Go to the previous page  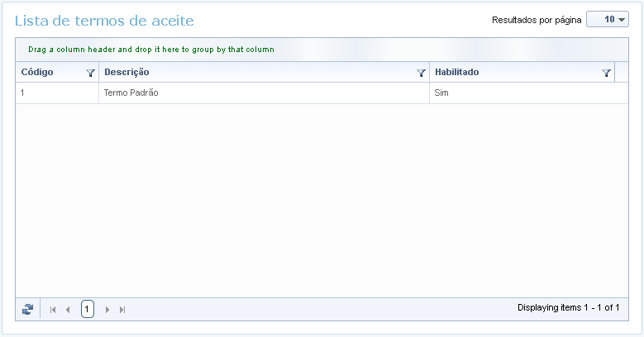click(x=68, y=310)
